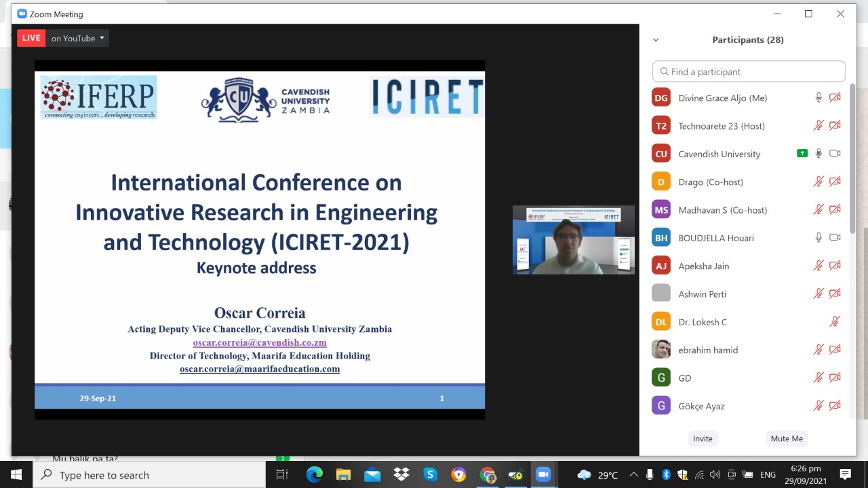The image size is (868, 488).
Task: Open File Explorer from the taskbar
Action: (x=343, y=475)
